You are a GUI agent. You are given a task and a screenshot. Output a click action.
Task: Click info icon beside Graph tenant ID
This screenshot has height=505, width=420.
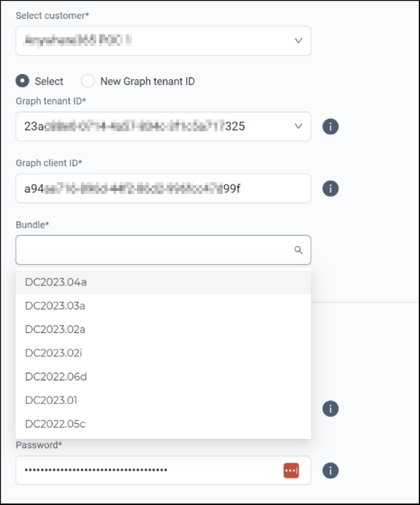click(x=331, y=127)
